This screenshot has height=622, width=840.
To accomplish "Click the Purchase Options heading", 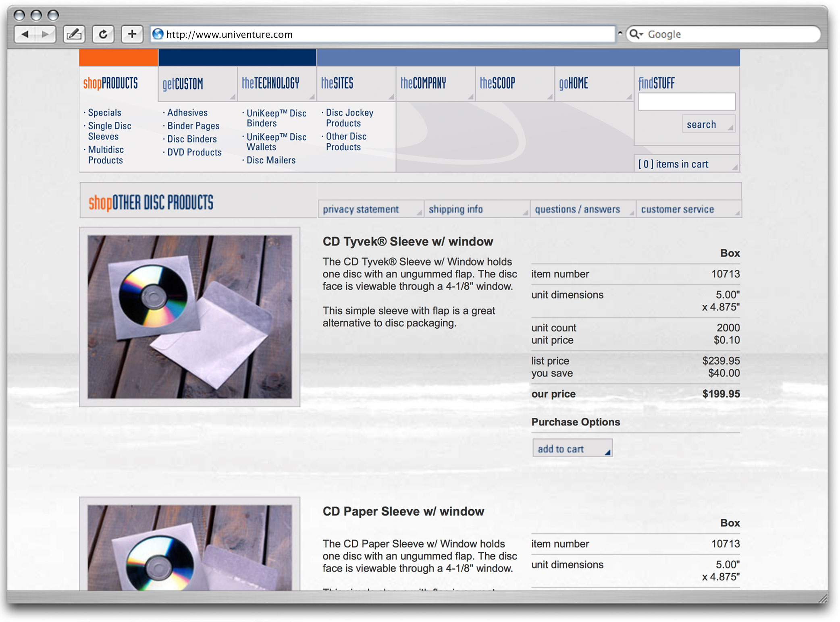I will [x=575, y=422].
